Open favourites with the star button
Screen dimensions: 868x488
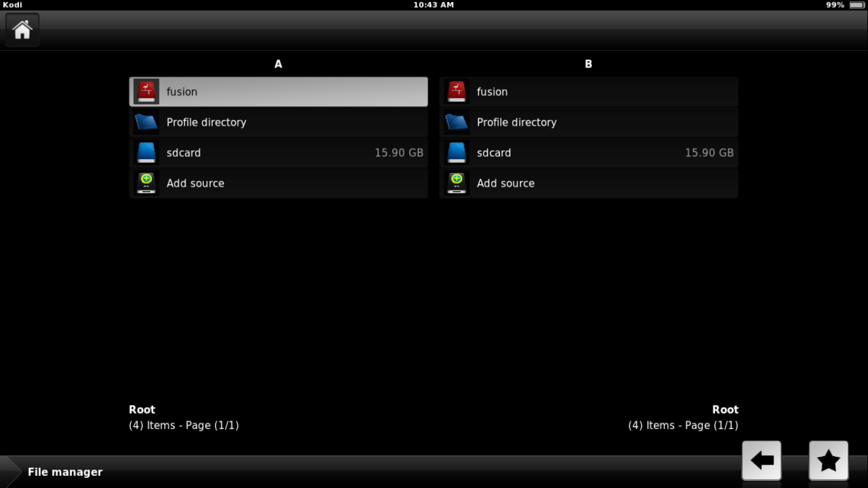828,461
